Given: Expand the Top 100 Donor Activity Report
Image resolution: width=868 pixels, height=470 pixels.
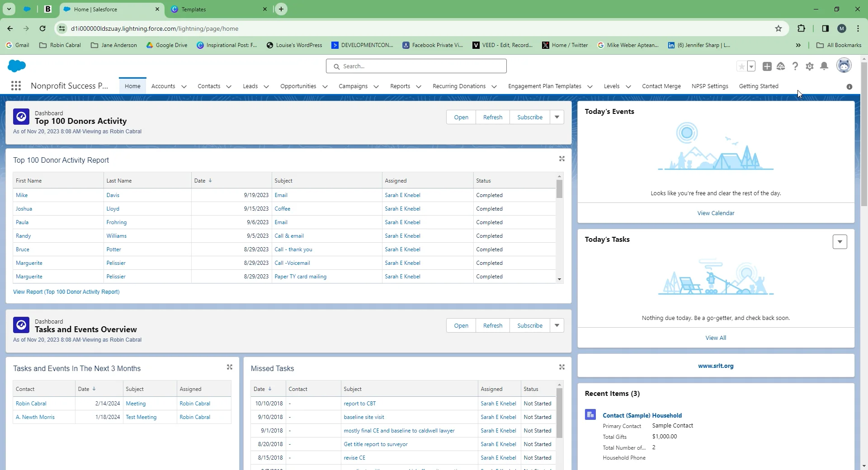Looking at the screenshot, I should (x=562, y=159).
